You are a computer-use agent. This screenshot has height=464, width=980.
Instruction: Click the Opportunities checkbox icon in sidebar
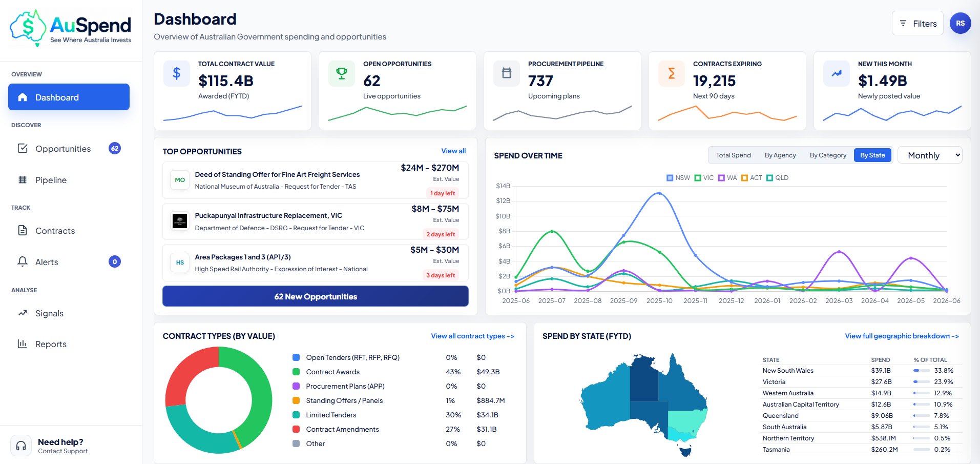pos(23,148)
